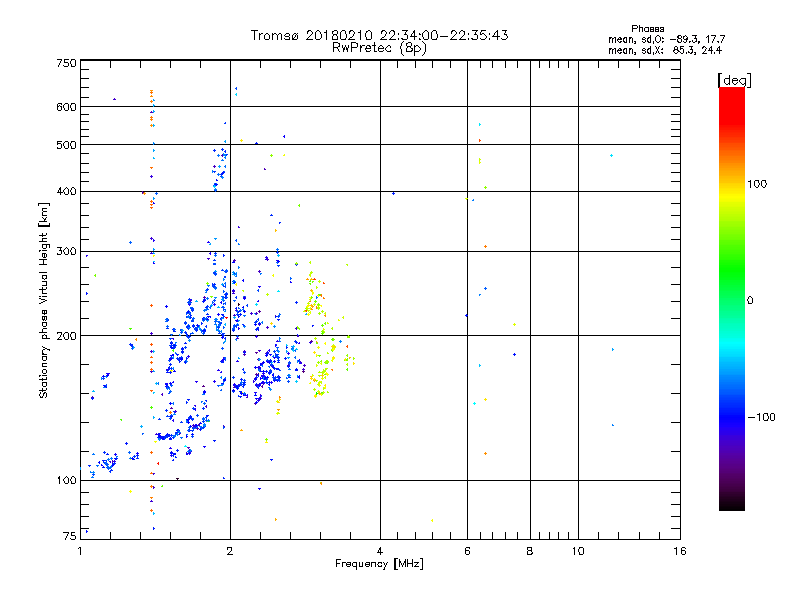This screenshot has width=800, height=600.
Task: Click the y-axis tick label '750'
Action: point(67,63)
